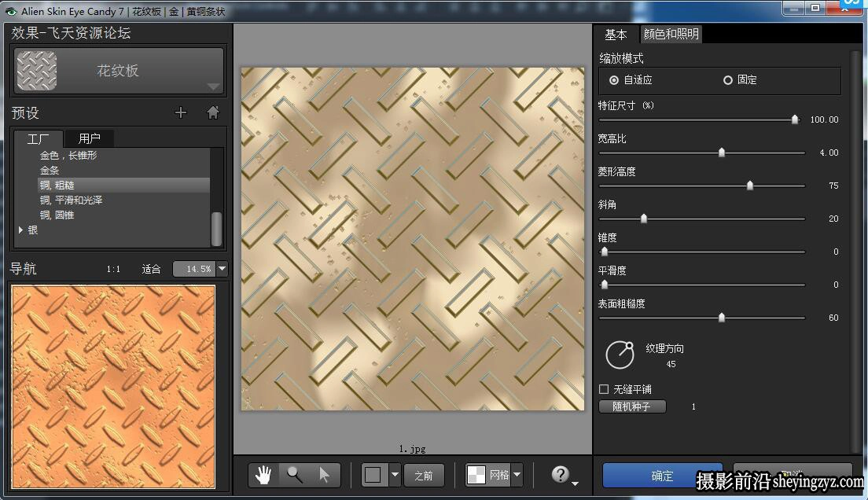This screenshot has width=868, height=500.
Task: Select the Zoom magnifier tool
Action: click(x=294, y=475)
